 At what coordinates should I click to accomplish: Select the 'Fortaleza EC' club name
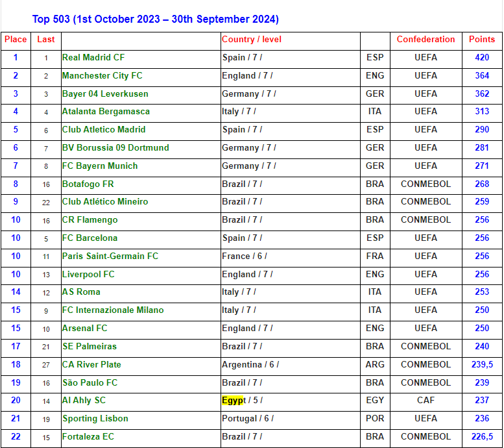tap(88, 437)
